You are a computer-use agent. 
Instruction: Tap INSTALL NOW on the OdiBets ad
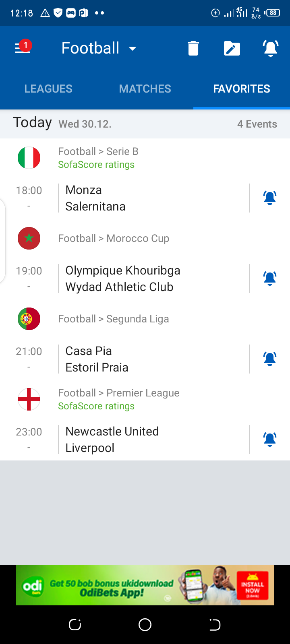pyautogui.click(x=253, y=586)
